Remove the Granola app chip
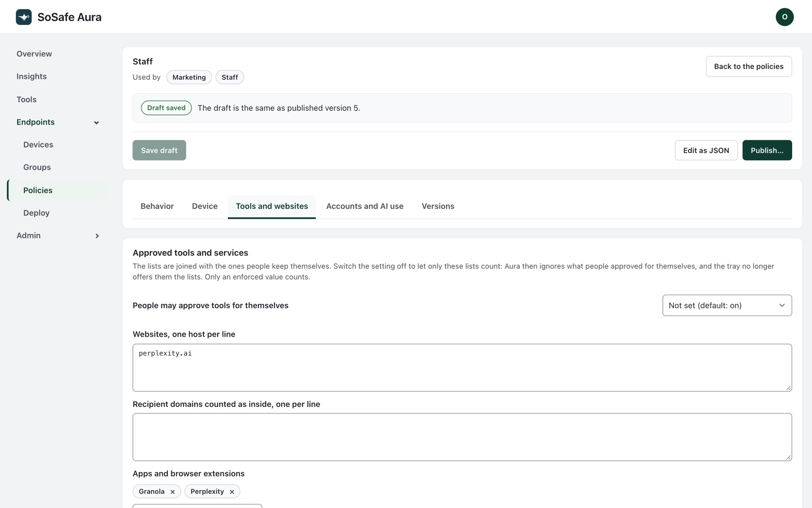The image size is (812, 508). tap(173, 492)
